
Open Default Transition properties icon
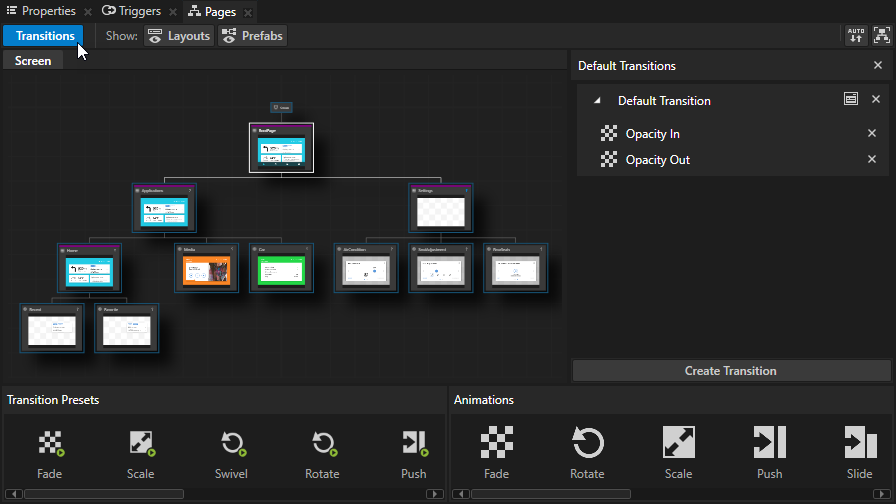pyautogui.click(x=850, y=100)
